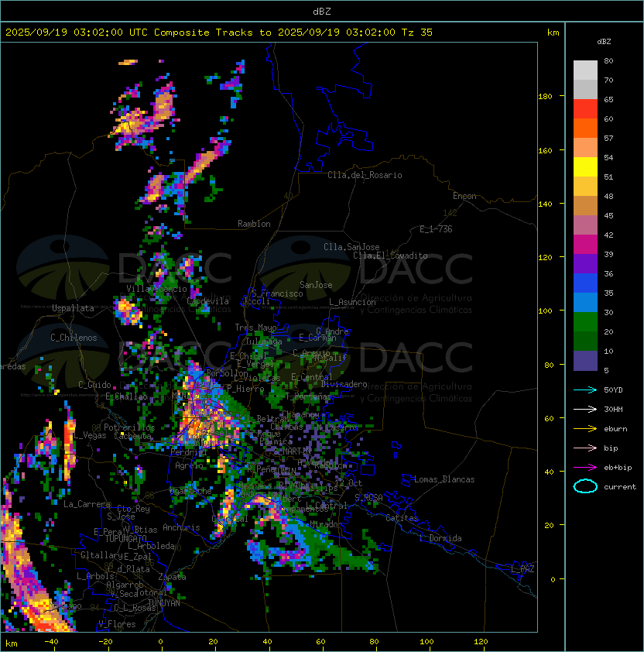Click the 'Lomas_Blancas' map label
The height and width of the screenshot is (652, 644).
[x=444, y=479]
